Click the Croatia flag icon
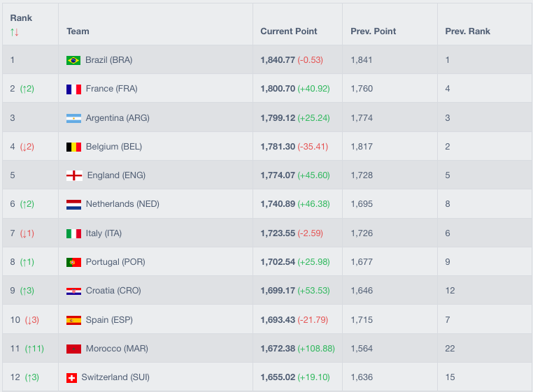This screenshot has height=392, width=533. 73,291
